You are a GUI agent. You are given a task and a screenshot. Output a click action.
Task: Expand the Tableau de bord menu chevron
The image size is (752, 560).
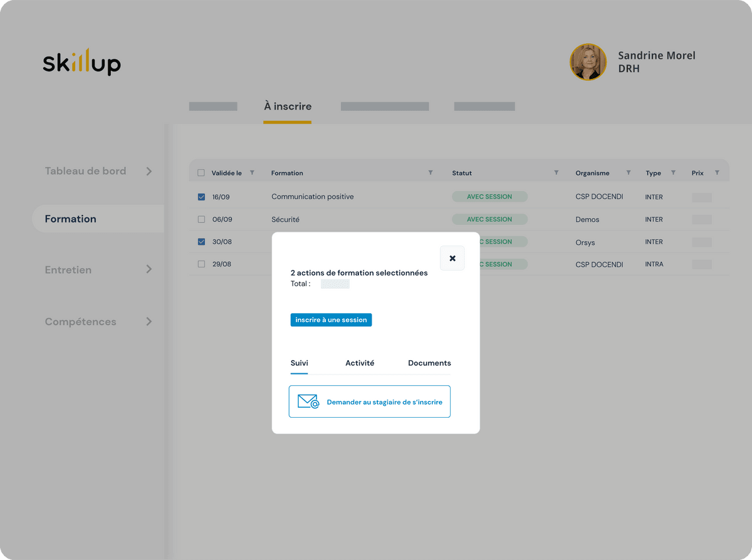(x=149, y=171)
